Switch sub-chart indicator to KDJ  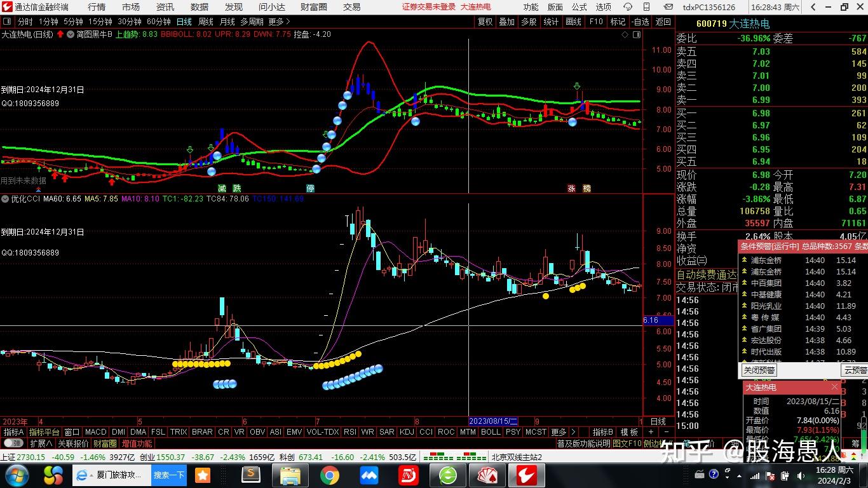tap(406, 432)
